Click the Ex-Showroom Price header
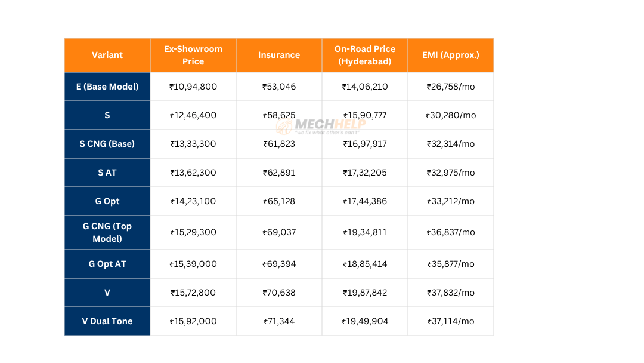This screenshot has width=644, height=363. (193, 55)
